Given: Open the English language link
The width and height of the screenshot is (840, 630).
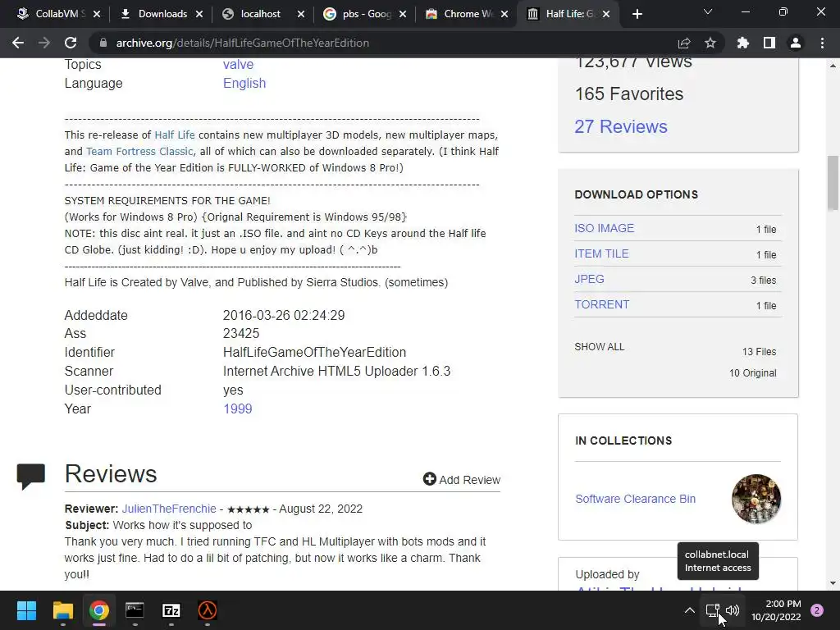Looking at the screenshot, I should coord(244,83).
